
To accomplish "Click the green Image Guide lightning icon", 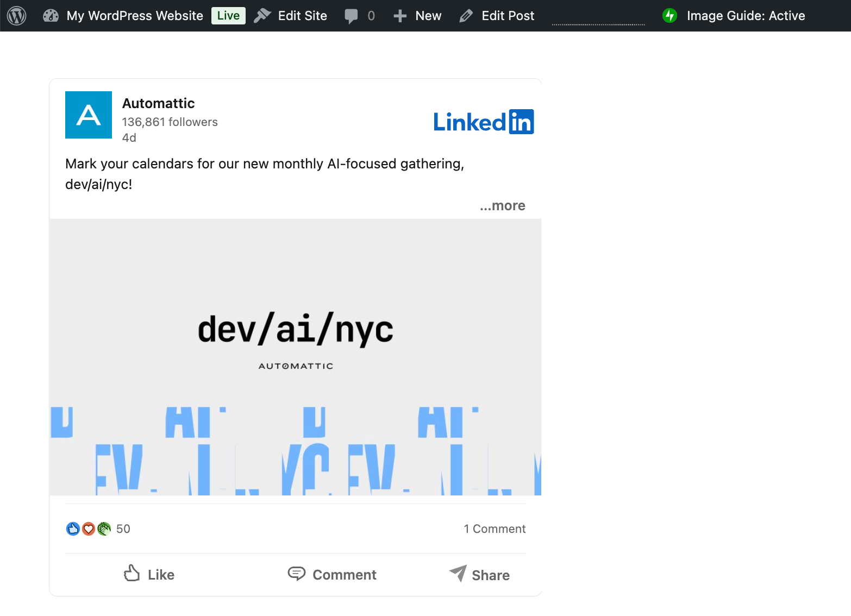I will click(x=669, y=15).
